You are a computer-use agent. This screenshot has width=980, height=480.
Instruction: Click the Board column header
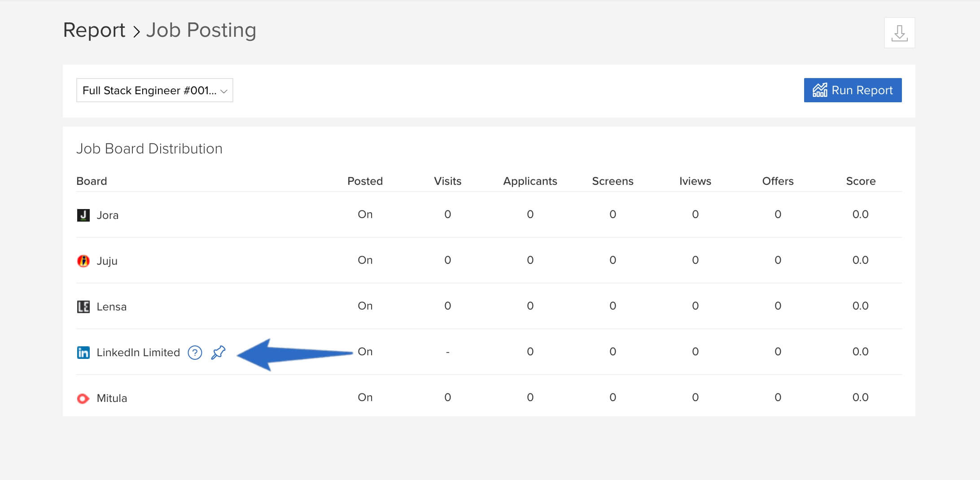[92, 181]
